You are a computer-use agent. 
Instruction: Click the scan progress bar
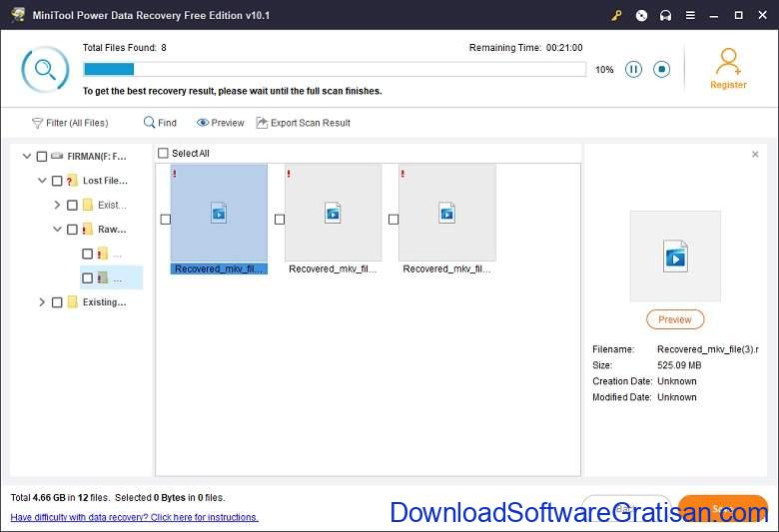tap(335, 69)
